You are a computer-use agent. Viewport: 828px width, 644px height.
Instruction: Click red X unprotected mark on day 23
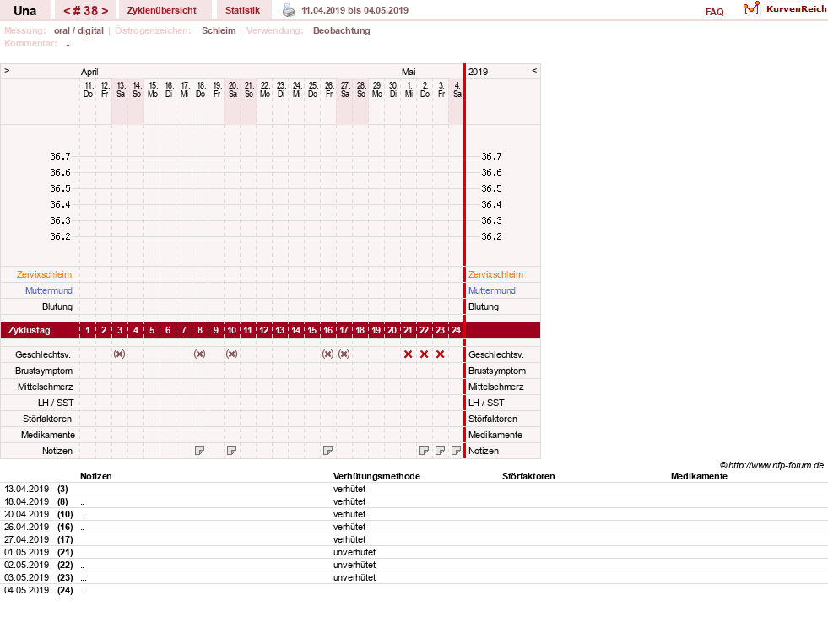(x=441, y=354)
